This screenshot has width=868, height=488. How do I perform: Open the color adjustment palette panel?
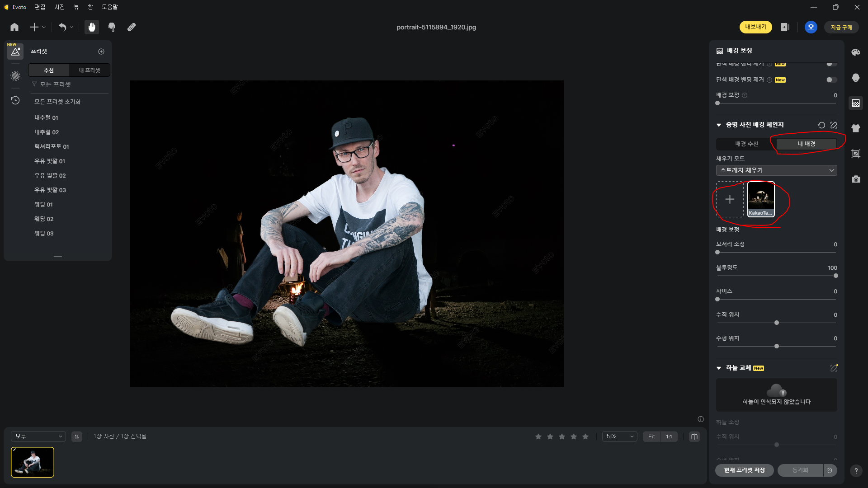point(855,52)
